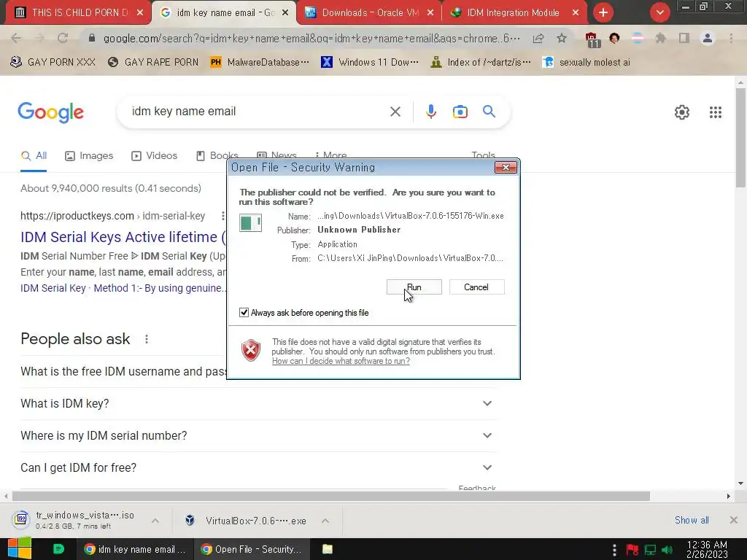Open the Chrome three-dot menu
The height and width of the screenshot is (560, 747).
click(x=731, y=38)
